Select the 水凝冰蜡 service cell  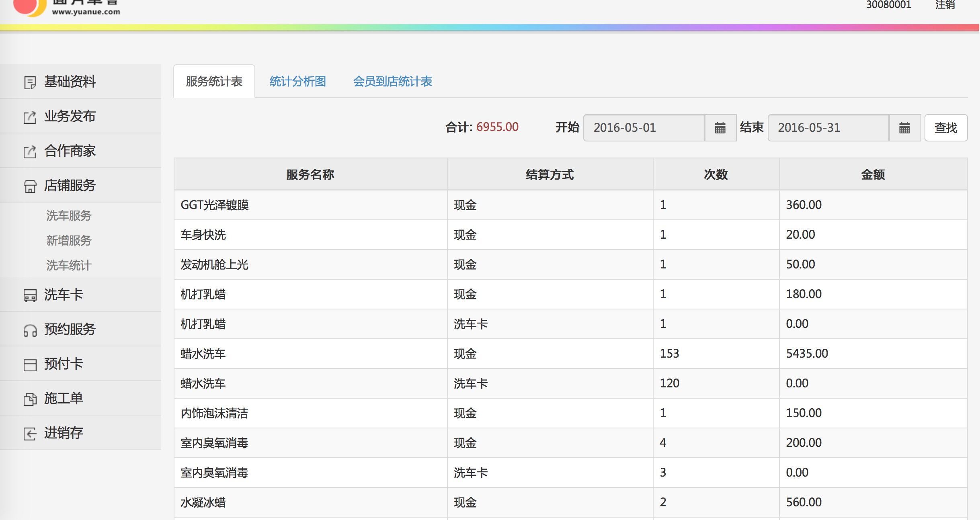point(310,502)
